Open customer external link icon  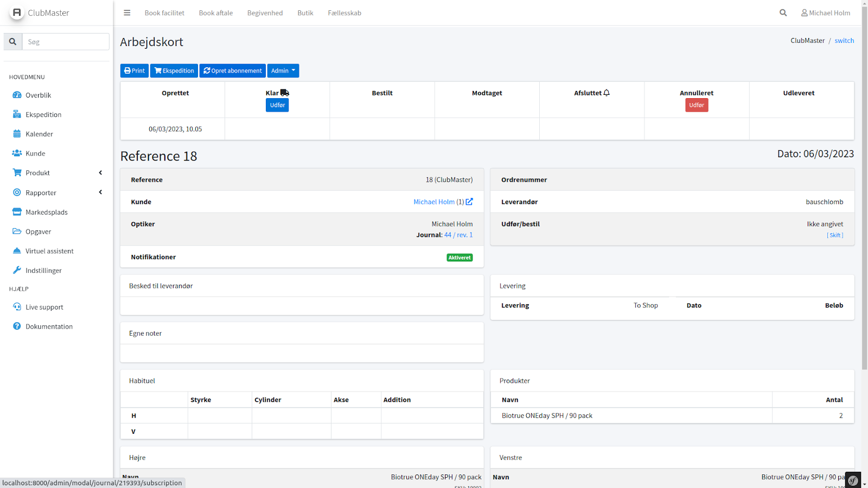(469, 202)
